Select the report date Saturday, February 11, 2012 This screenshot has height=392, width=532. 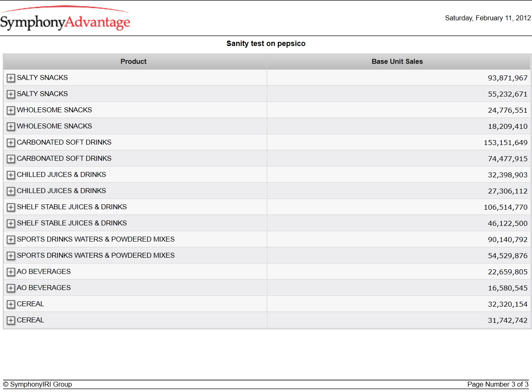488,18
